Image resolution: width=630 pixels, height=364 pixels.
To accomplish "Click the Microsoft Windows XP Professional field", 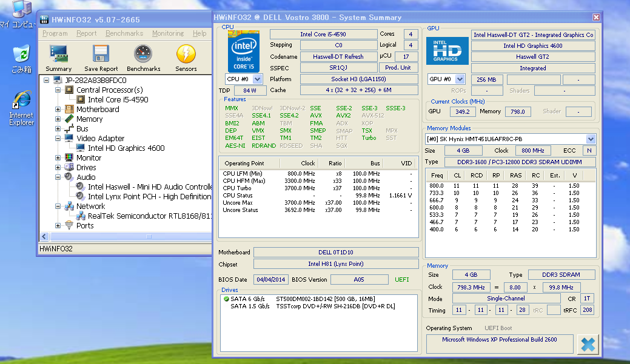I will pos(500,343).
